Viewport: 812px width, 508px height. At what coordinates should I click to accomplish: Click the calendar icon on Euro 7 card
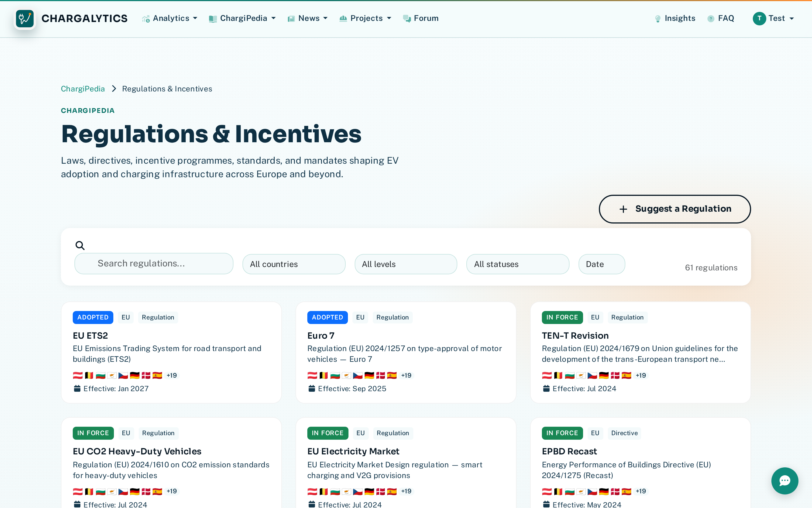[x=312, y=388]
